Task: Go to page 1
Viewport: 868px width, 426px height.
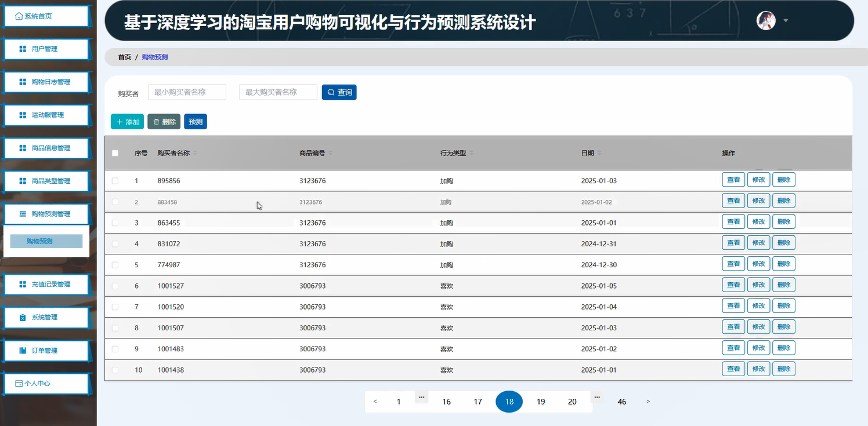Action: pos(399,402)
